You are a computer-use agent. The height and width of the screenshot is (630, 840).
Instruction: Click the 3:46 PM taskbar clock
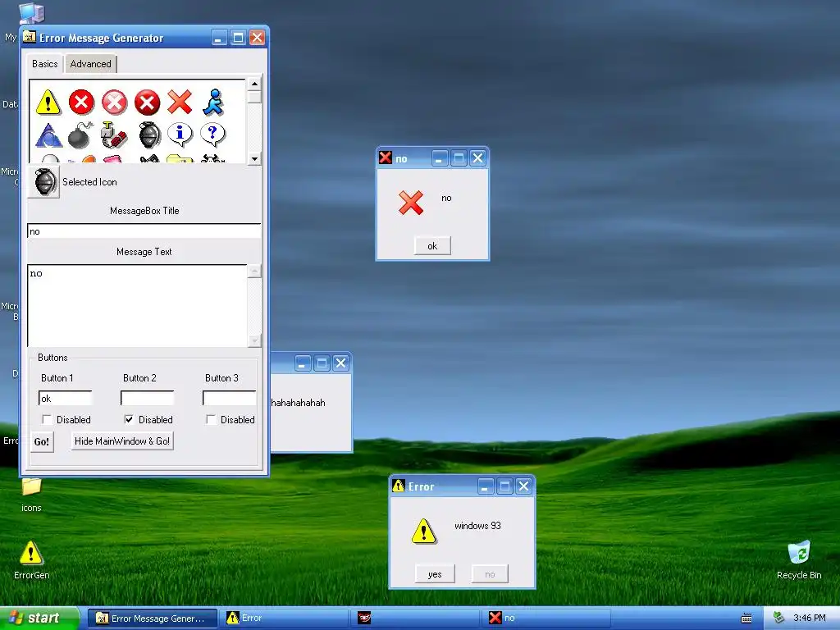click(810, 618)
